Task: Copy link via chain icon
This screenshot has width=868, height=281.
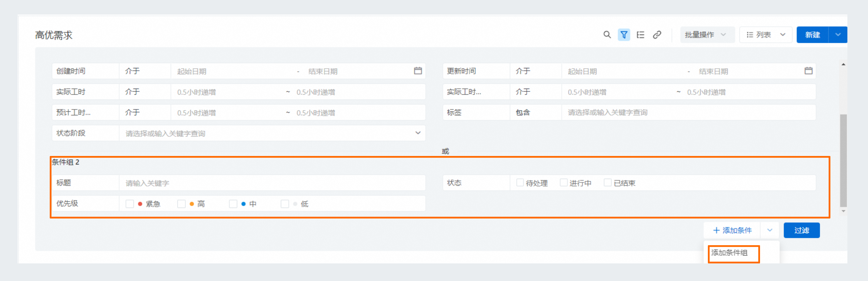Action: coord(657,35)
